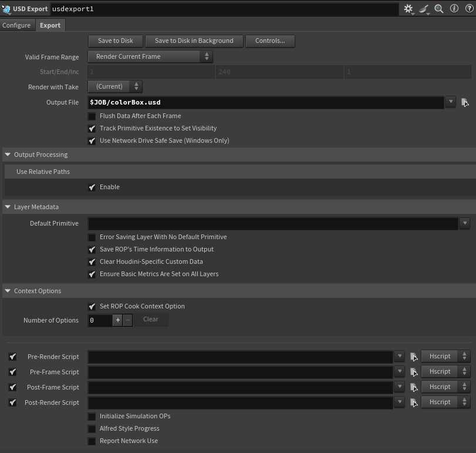Increment Number of Options with plus stepper
Screen dimensions: 476x453
coord(117,320)
